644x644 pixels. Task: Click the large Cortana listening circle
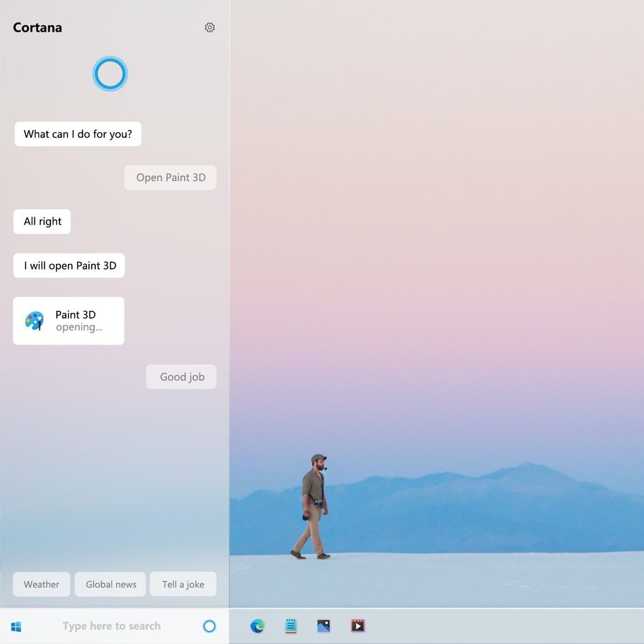pyautogui.click(x=110, y=74)
